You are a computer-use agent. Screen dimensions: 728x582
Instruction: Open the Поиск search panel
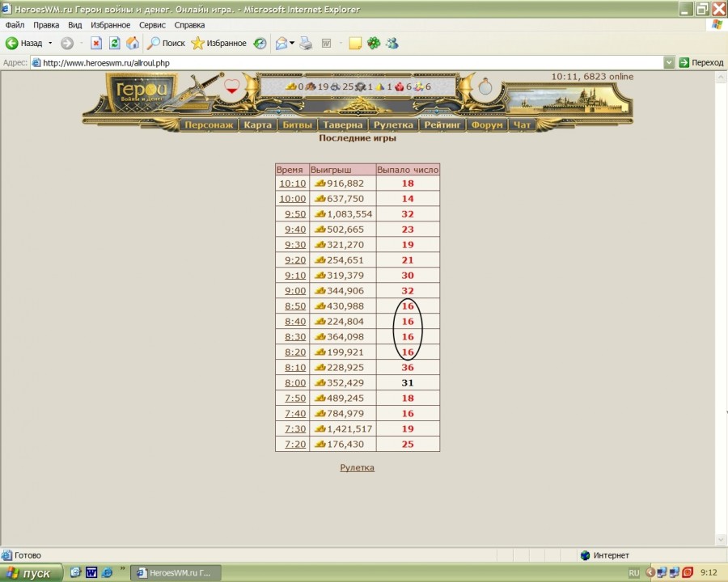(x=166, y=43)
